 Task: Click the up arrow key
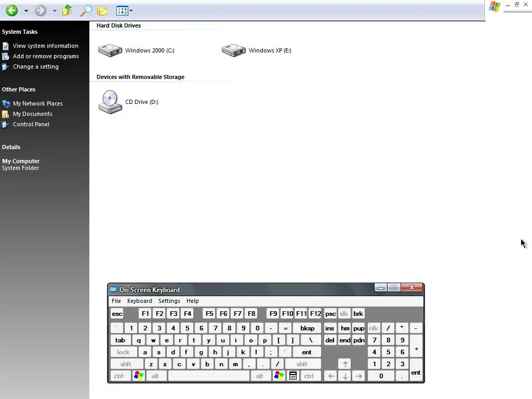345,364
